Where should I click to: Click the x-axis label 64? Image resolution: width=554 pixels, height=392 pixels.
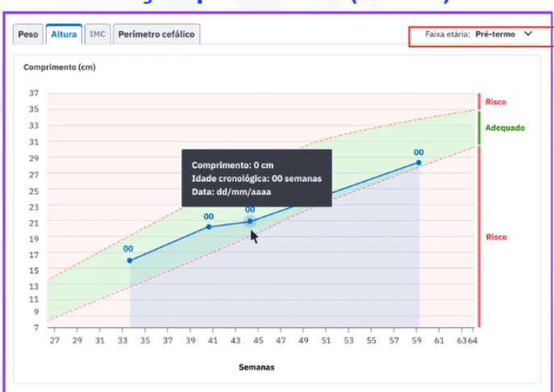coord(473,340)
